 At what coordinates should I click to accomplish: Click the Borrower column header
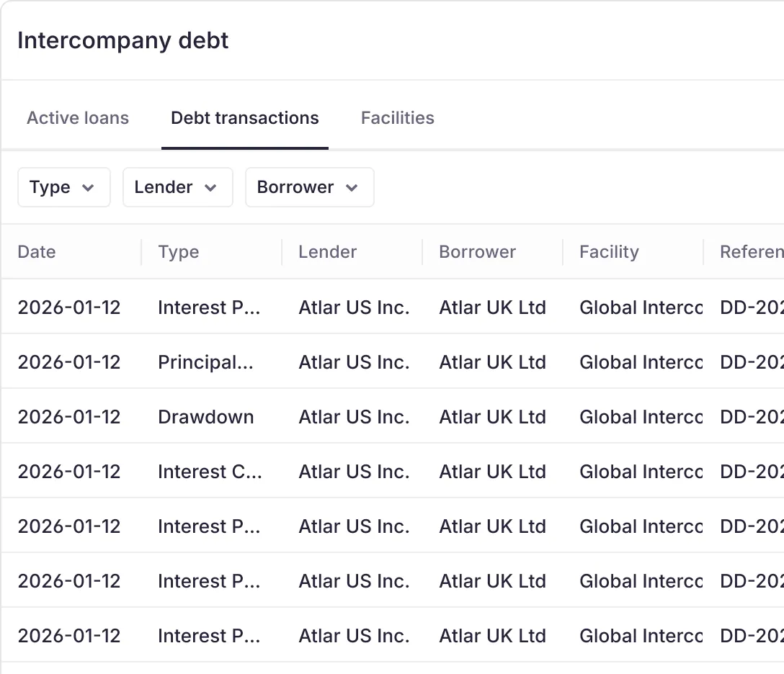477,252
